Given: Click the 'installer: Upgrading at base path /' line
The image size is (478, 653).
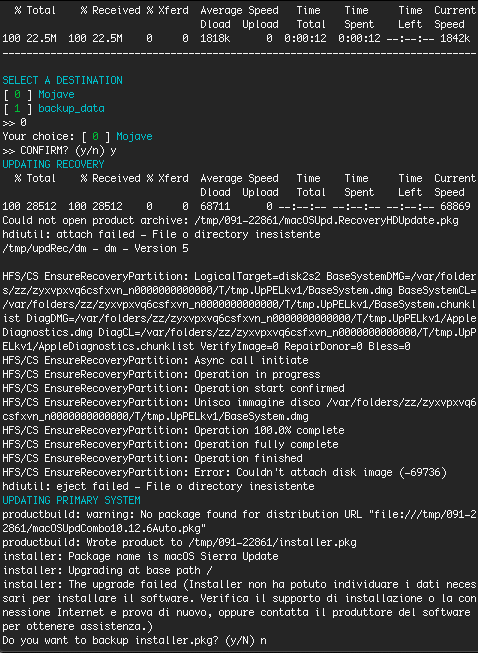Looking at the screenshot, I should click(x=107, y=570).
